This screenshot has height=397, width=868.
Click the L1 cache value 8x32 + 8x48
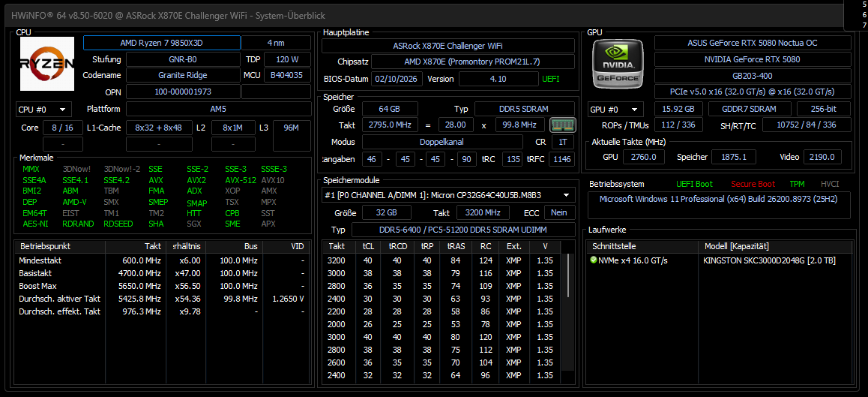[x=159, y=128]
